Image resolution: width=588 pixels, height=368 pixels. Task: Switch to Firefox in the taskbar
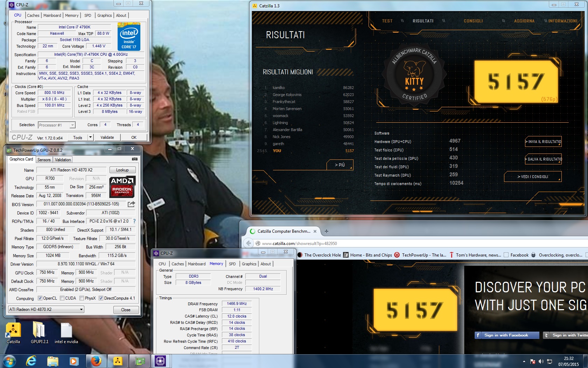(x=96, y=361)
